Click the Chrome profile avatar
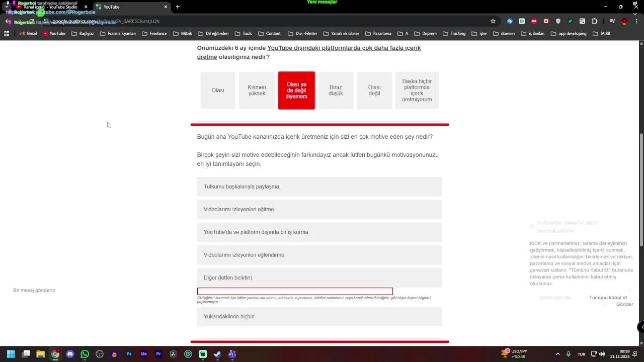This screenshot has width=644, height=362. pos(624,21)
